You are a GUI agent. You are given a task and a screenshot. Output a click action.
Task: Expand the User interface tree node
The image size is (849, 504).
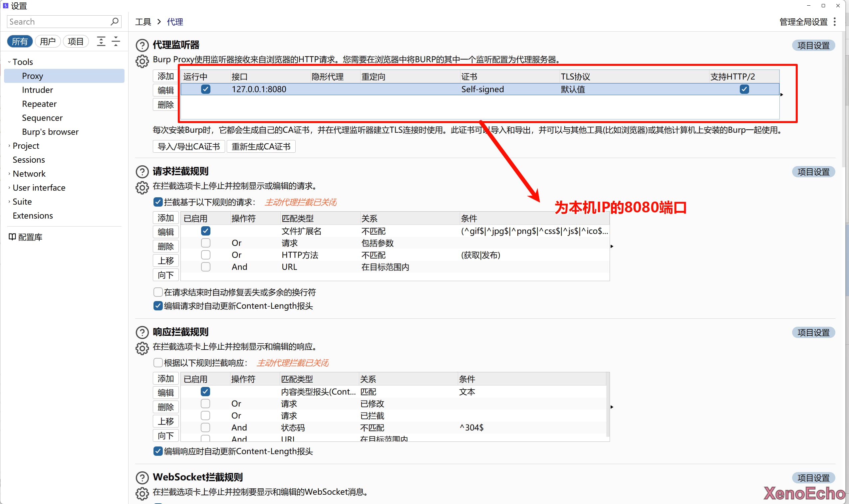pos(9,188)
